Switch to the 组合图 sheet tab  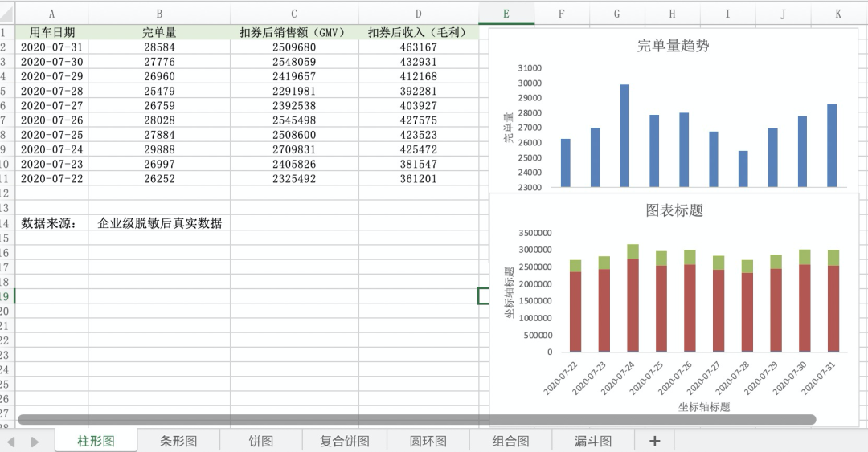[x=510, y=441]
